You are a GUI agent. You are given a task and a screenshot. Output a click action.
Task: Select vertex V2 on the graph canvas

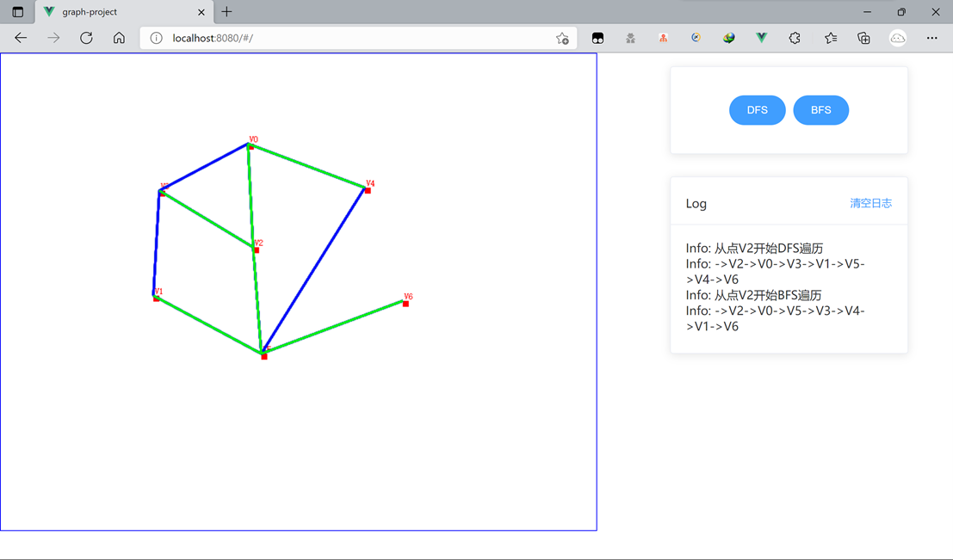click(257, 250)
